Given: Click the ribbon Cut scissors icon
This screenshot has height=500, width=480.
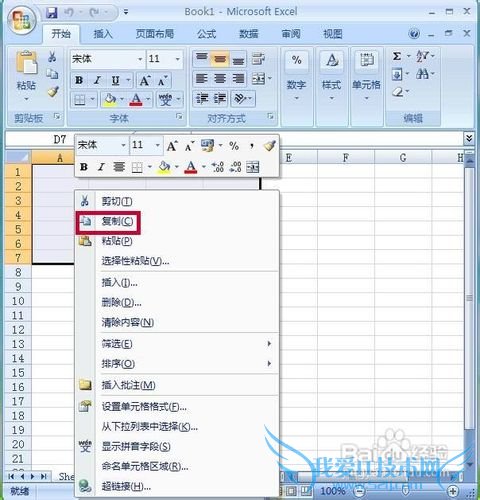Looking at the screenshot, I should (x=52, y=57).
